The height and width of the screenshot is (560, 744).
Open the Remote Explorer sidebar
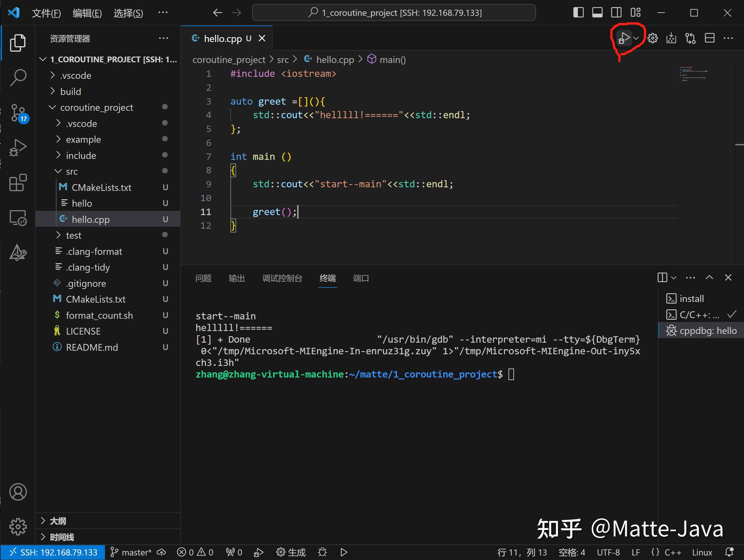pos(18,218)
